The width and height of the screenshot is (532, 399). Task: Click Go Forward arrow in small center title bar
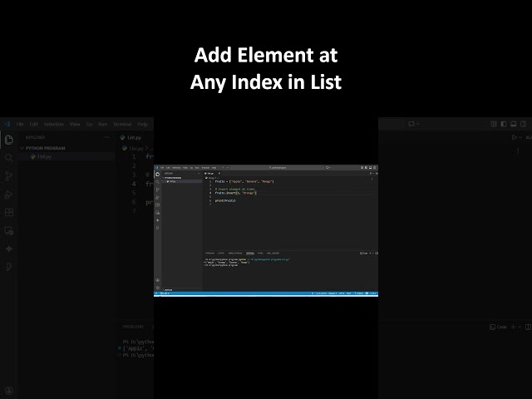point(227,168)
